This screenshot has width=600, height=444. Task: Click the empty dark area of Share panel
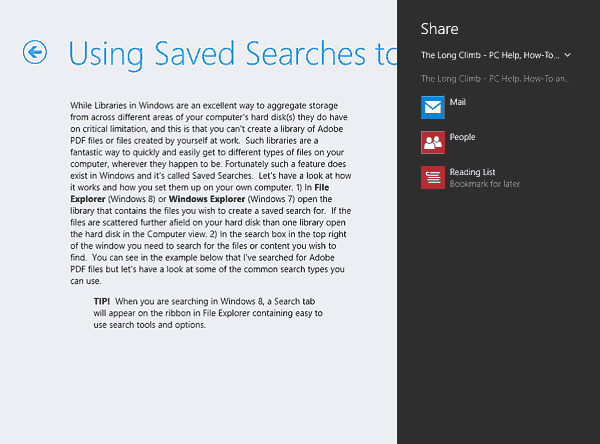tap(498, 320)
